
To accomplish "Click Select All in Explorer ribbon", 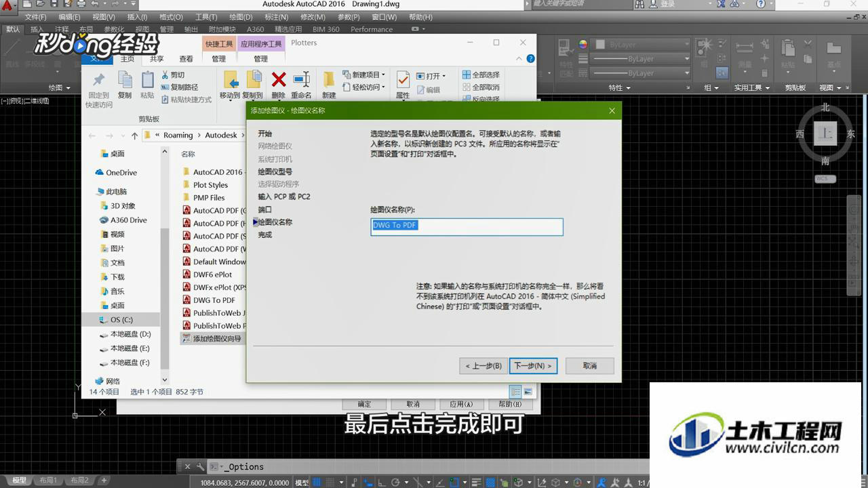I will (481, 75).
